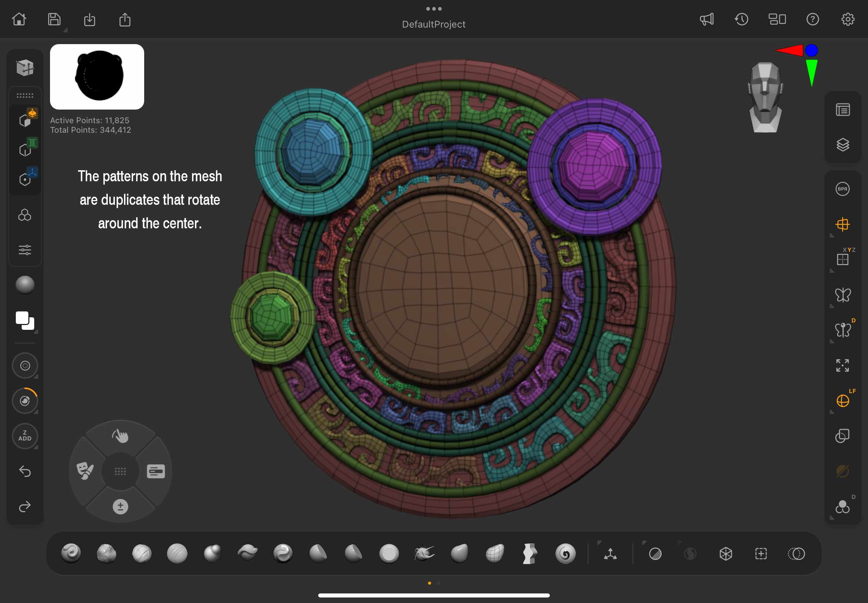Tap the mesh silhouette thumbnail
Image resolution: width=868 pixels, height=603 pixels.
tap(97, 77)
